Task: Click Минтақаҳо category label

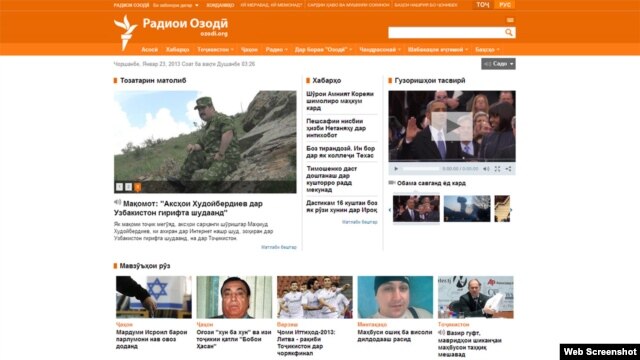Action: (372, 324)
